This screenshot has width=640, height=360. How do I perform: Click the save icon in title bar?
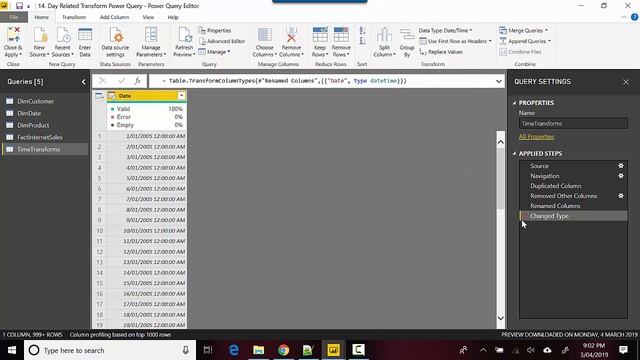pos(19,6)
